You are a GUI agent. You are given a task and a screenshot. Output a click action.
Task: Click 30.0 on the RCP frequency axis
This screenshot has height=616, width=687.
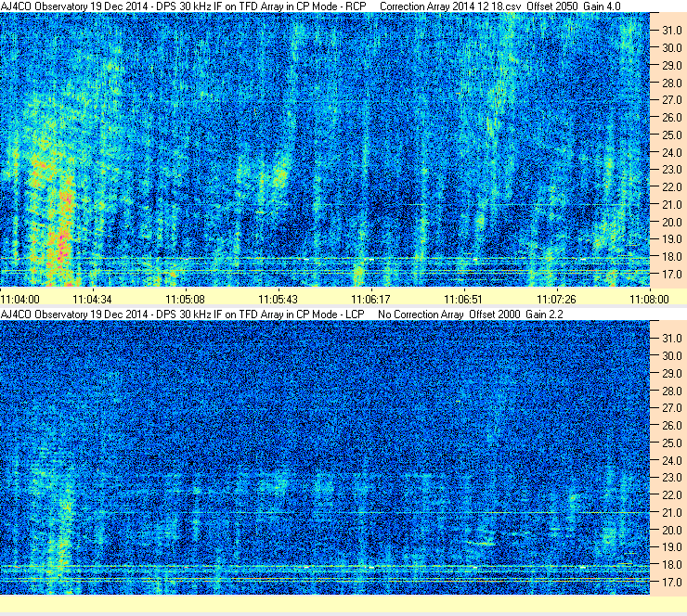(x=671, y=48)
